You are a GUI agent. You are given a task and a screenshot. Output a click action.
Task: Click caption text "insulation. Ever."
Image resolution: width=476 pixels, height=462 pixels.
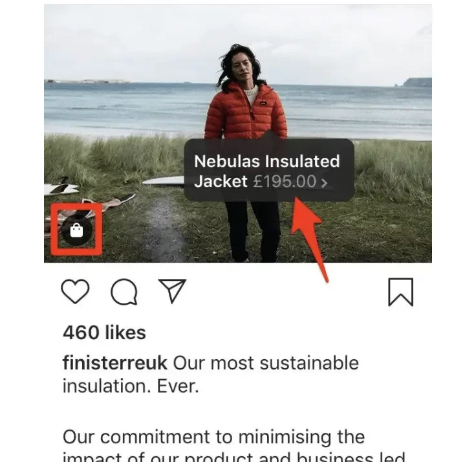click(131, 386)
